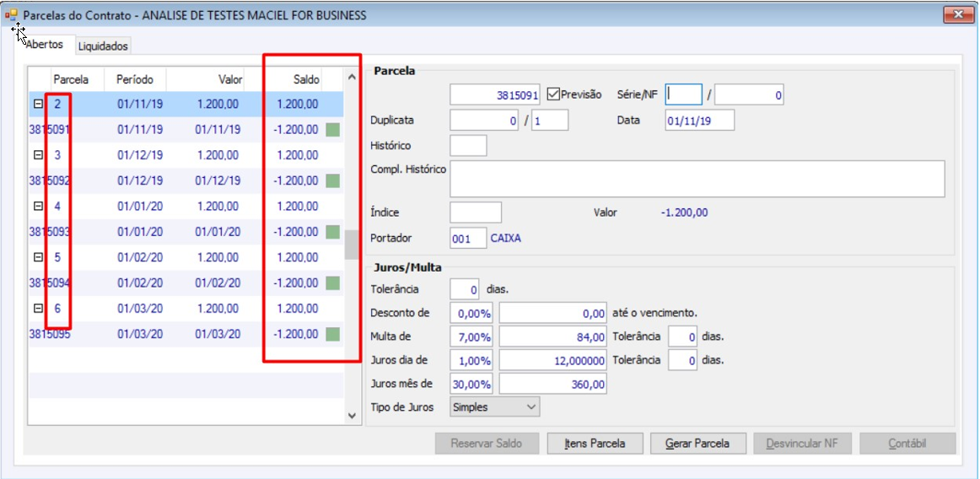Click the list scrollbar thumb

(351, 245)
